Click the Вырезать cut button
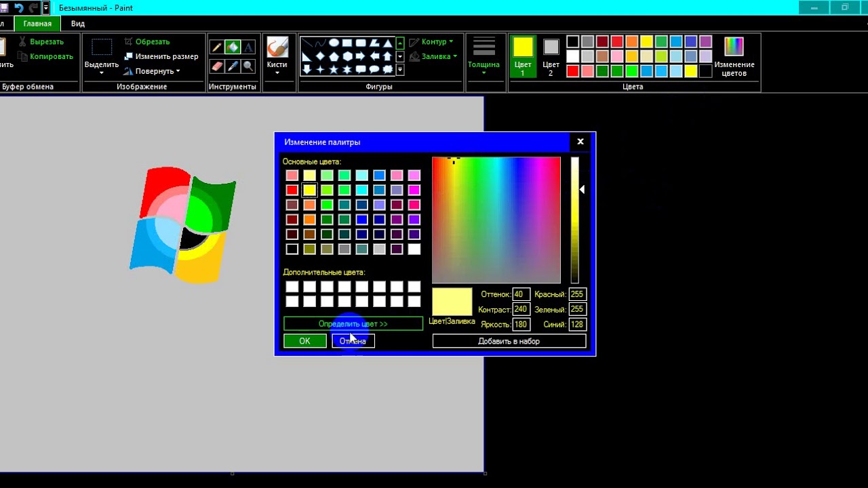 tap(41, 42)
